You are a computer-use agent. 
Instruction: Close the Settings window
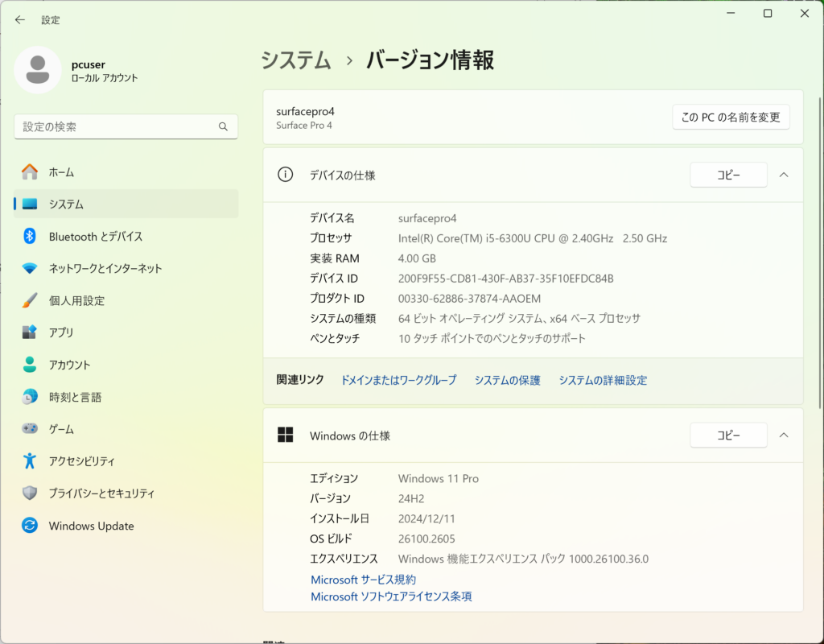point(805,14)
